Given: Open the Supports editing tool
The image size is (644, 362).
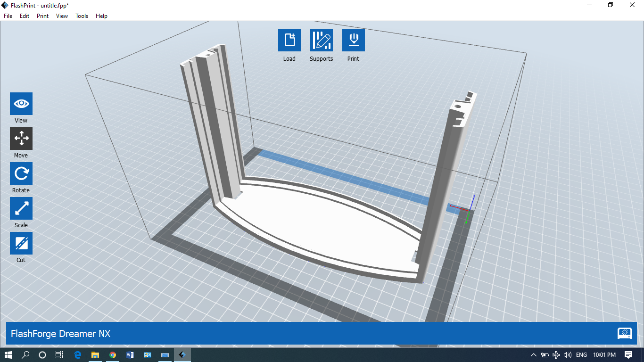Looking at the screenshot, I should [321, 40].
